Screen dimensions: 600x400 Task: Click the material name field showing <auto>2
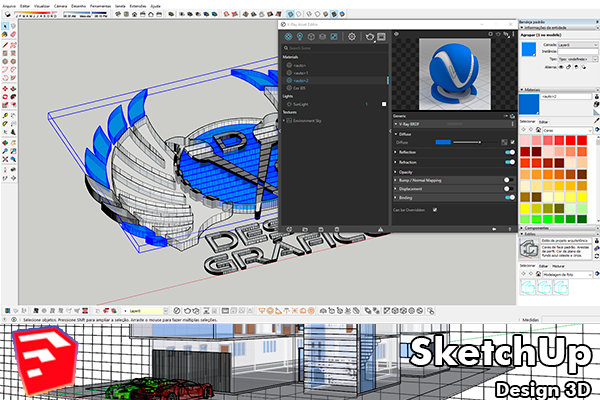pyautogui.click(x=566, y=96)
